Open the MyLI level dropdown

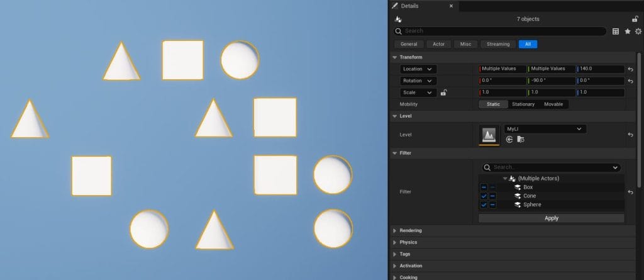point(545,129)
